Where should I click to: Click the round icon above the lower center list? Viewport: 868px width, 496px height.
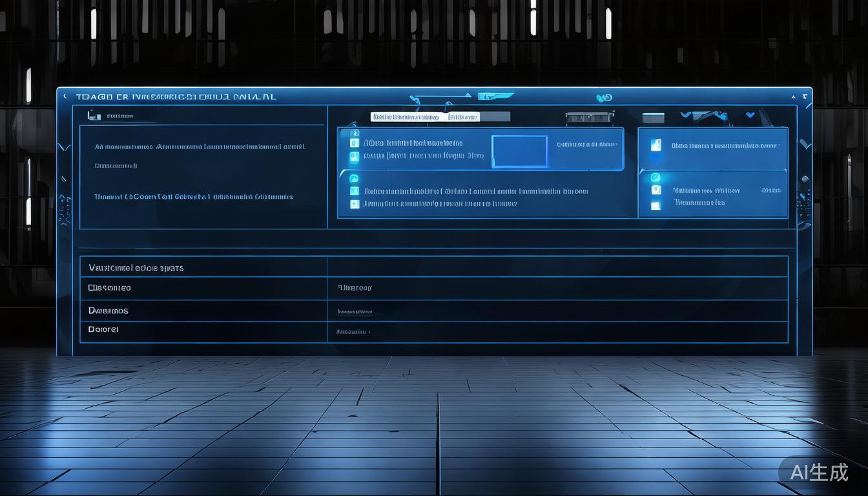tap(353, 178)
